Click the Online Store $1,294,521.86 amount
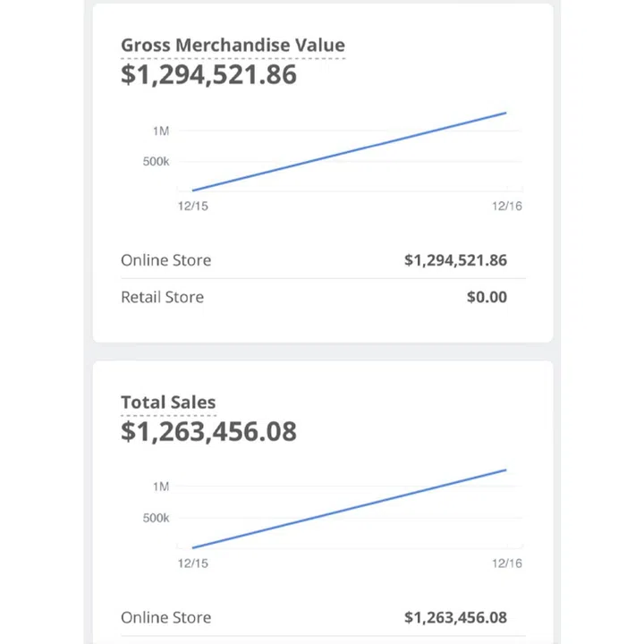Screen dimensions: 644x644 (455, 260)
